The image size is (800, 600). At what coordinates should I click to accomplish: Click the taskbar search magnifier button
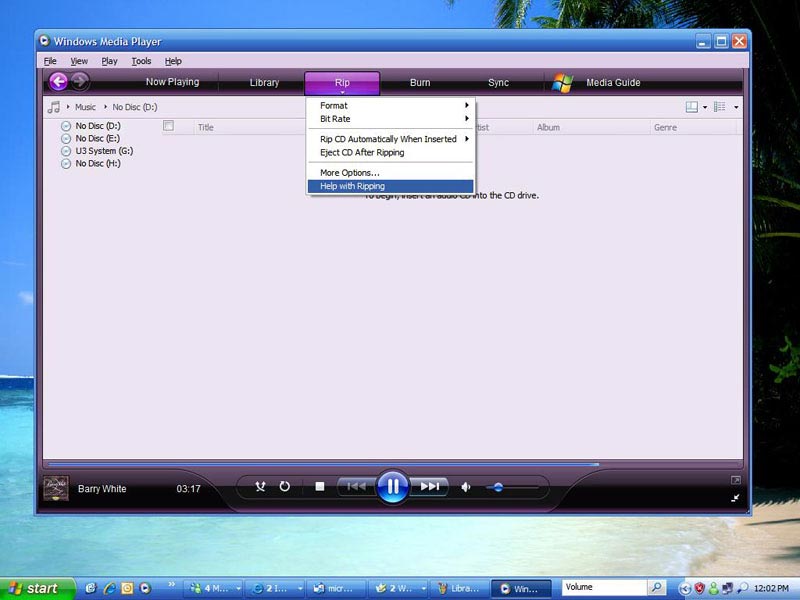pos(656,588)
